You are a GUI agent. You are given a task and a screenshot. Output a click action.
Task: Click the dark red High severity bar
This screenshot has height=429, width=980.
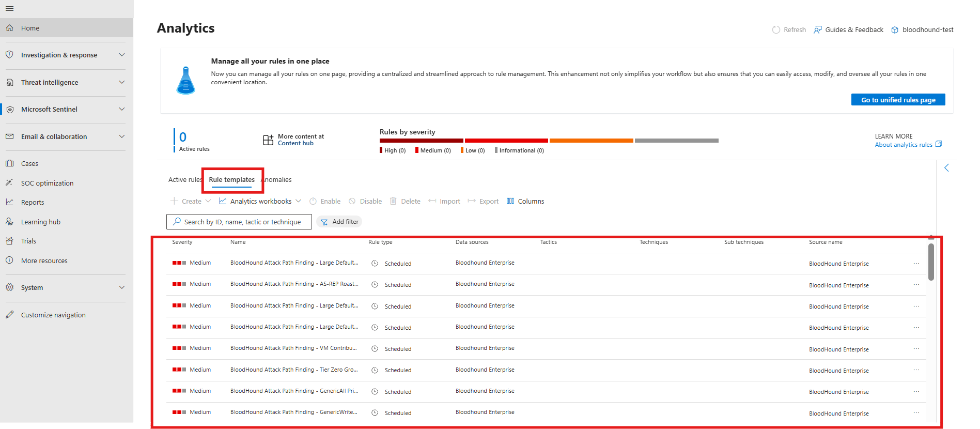[x=422, y=141]
